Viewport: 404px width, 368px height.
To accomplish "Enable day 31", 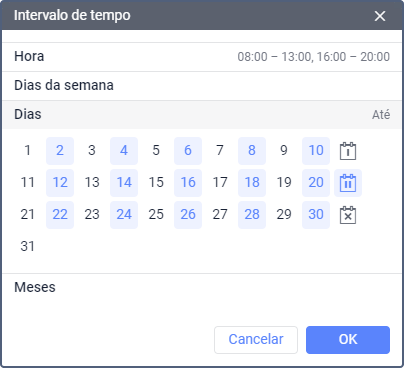I will coord(28,247).
